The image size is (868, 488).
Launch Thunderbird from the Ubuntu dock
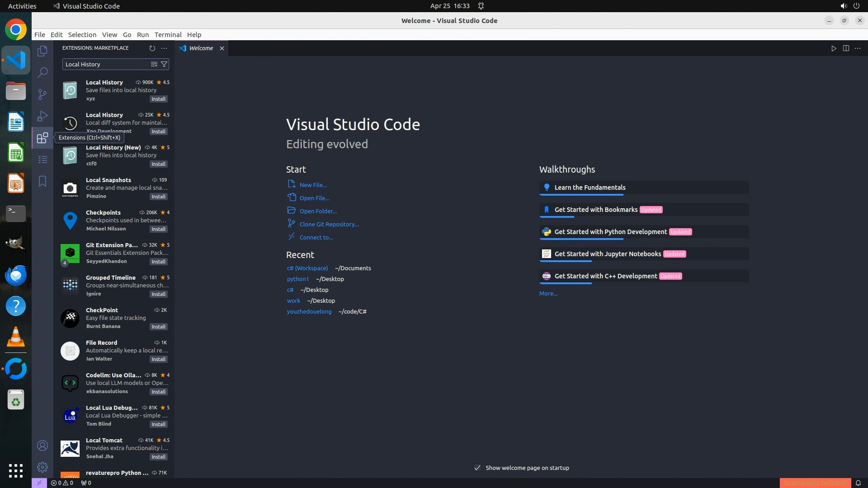pyautogui.click(x=16, y=275)
